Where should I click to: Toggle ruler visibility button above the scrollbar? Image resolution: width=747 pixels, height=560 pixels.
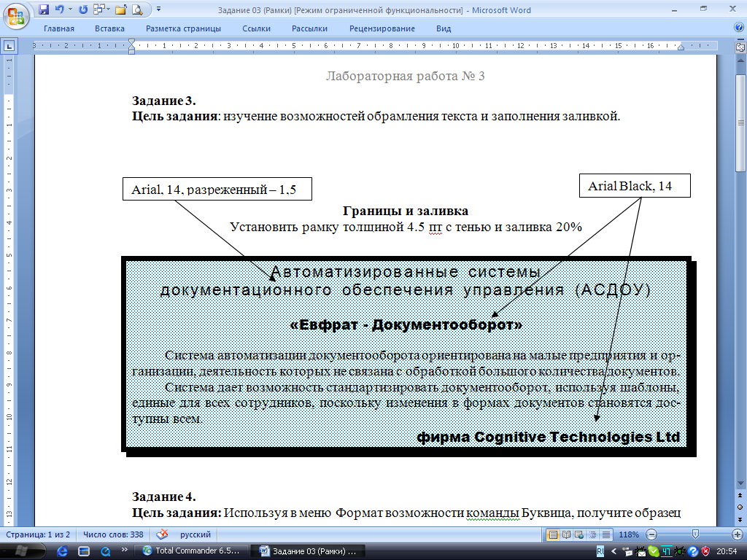(740, 47)
